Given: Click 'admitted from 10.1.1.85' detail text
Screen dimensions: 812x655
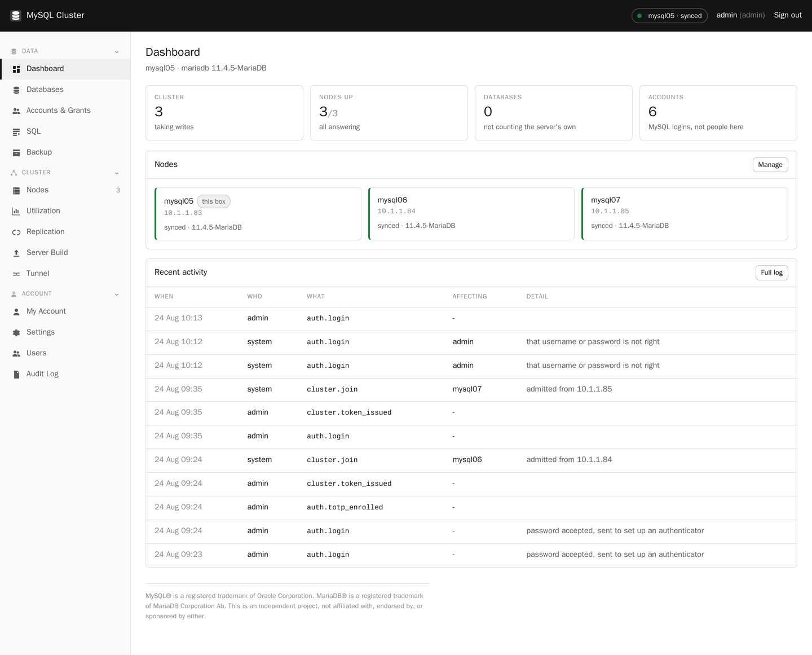Looking at the screenshot, I should coord(569,389).
